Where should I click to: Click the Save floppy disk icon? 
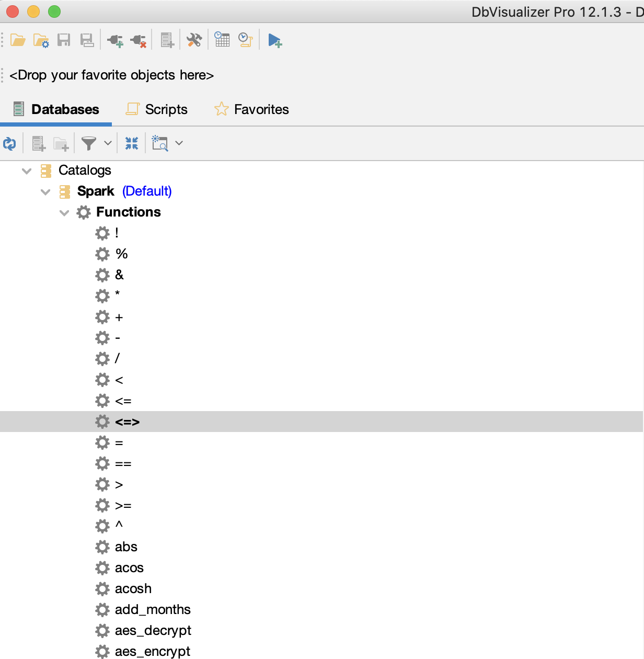point(64,40)
